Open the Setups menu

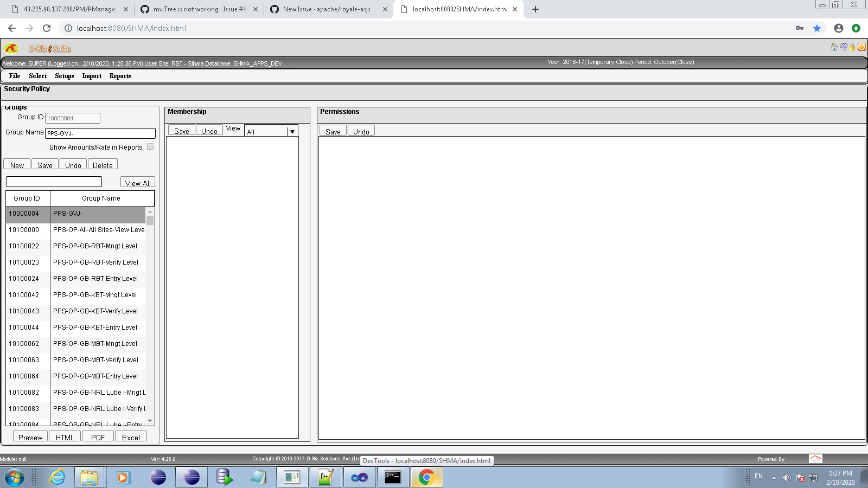pos(65,76)
